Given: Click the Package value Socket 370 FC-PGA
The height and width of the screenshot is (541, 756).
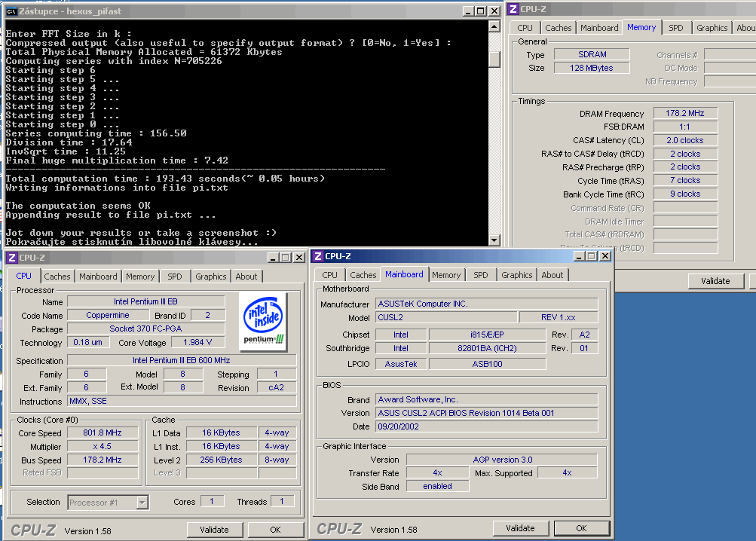Looking at the screenshot, I should pyautogui.click(x=145, y=329).
